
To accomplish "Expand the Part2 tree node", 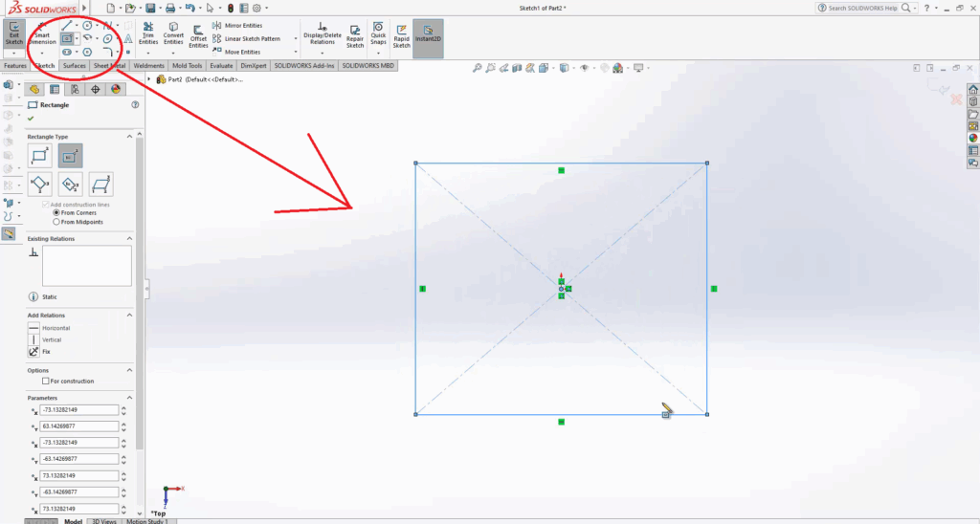I will click(x=148, y=79).
